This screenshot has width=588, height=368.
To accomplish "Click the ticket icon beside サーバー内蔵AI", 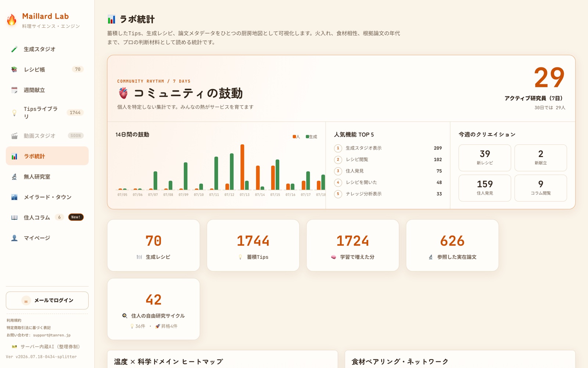I will (x=14, y=347).
